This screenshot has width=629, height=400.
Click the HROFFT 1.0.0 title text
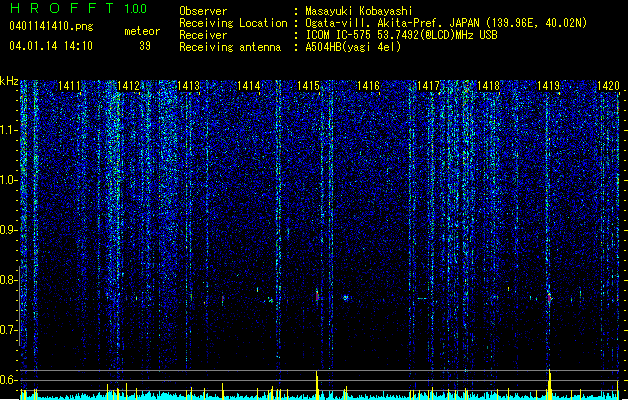78,8
